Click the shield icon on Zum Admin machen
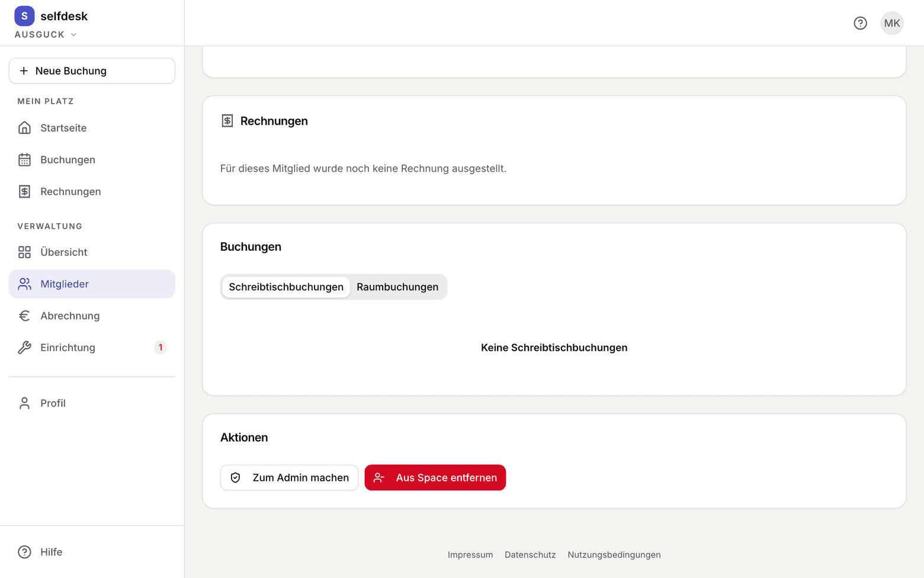924x578 pixels. (235, 478)
